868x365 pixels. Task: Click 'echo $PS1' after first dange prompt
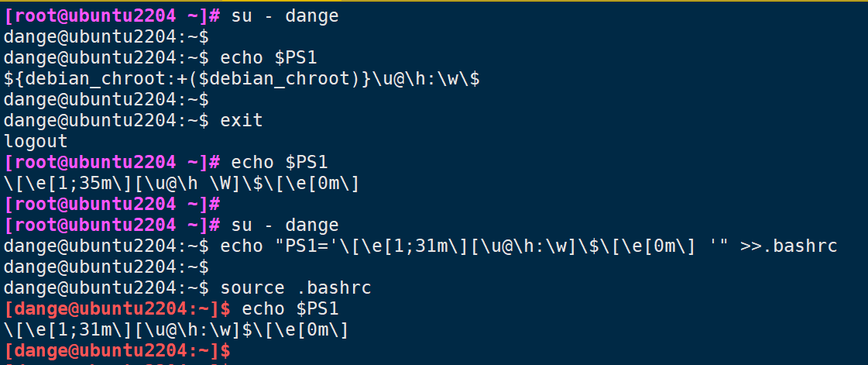coord(269,57)
